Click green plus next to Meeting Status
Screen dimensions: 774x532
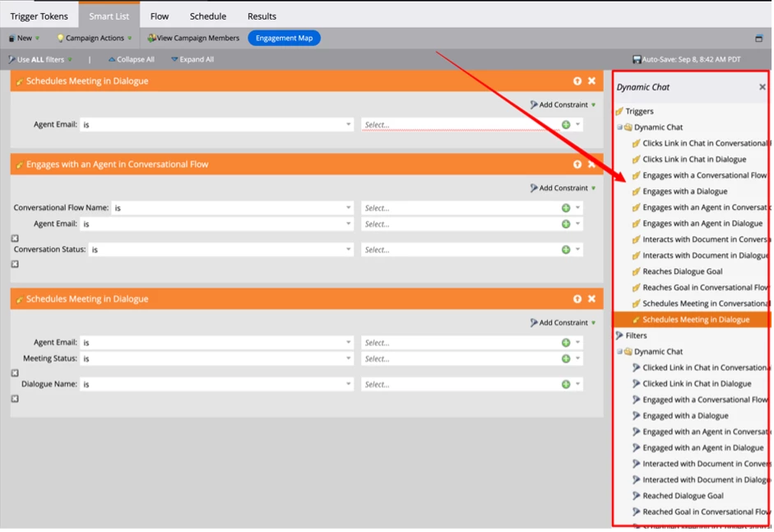click(566, 359)
